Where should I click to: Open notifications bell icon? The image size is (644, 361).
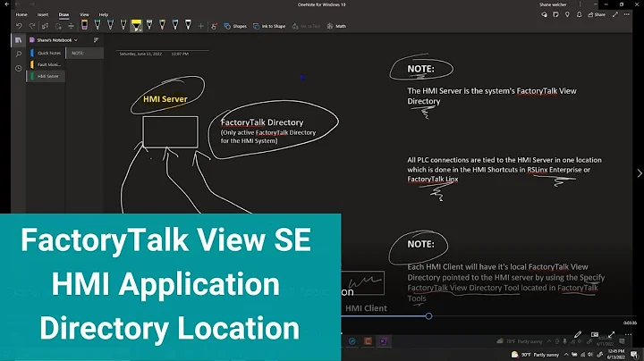tap(579, 15)
